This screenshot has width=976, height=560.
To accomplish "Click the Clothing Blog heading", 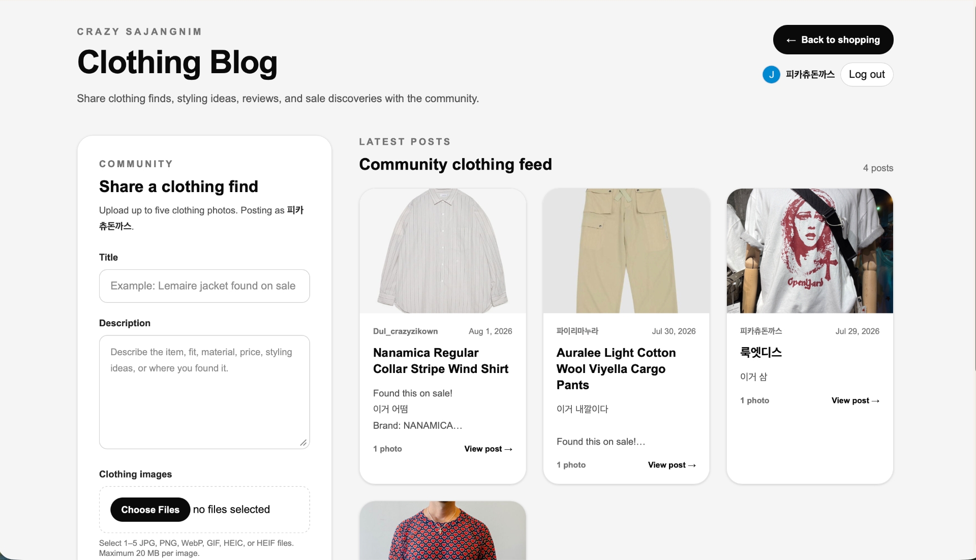I will point(177,63).
